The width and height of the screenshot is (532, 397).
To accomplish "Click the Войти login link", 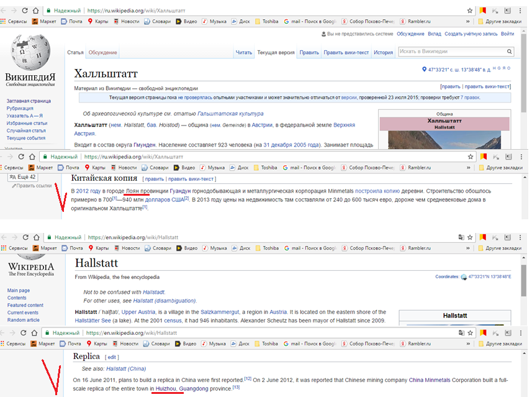I will pos(508,34).
